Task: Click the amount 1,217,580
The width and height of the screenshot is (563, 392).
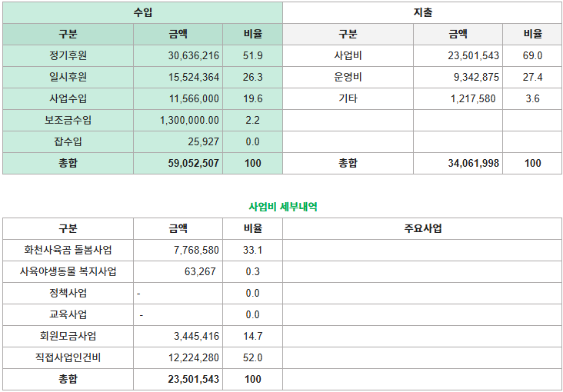Action: 473,98
